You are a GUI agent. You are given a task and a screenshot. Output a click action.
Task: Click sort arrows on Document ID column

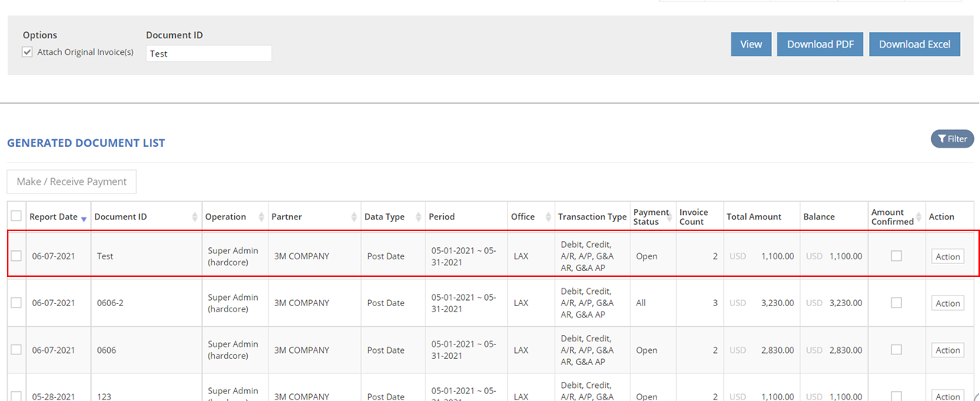196,217
